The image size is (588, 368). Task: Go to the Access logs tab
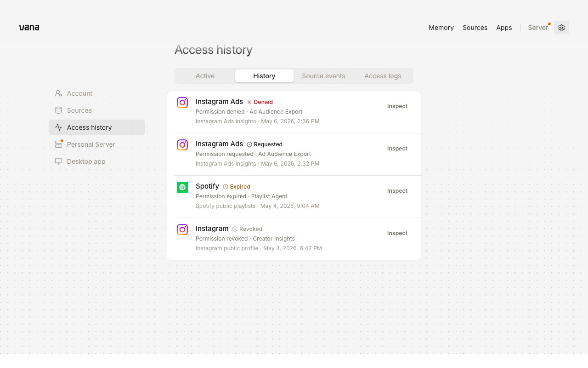tap(383, 76)
